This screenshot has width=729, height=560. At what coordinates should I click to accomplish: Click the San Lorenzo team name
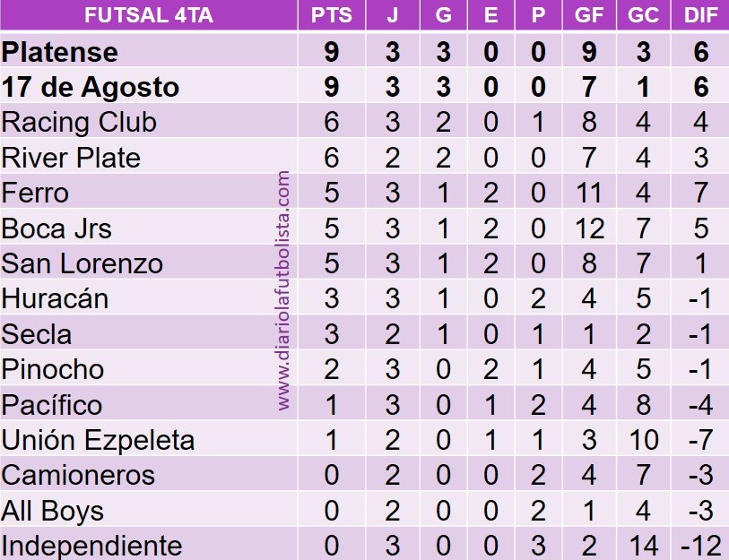[82, 264]
